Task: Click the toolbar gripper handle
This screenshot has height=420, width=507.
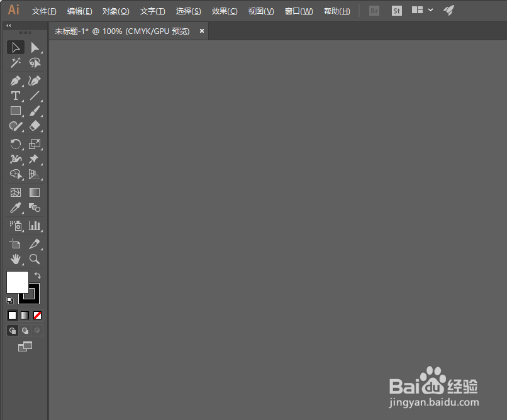Action: [25, 33]
